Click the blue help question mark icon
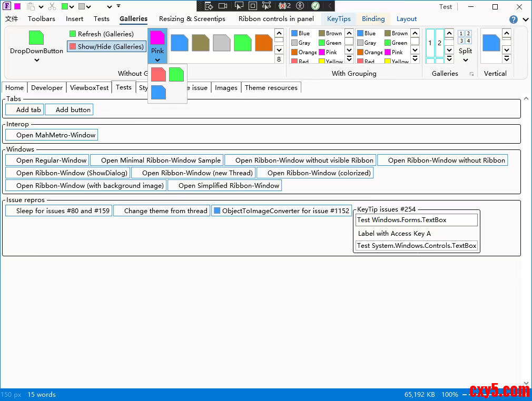 514,19
